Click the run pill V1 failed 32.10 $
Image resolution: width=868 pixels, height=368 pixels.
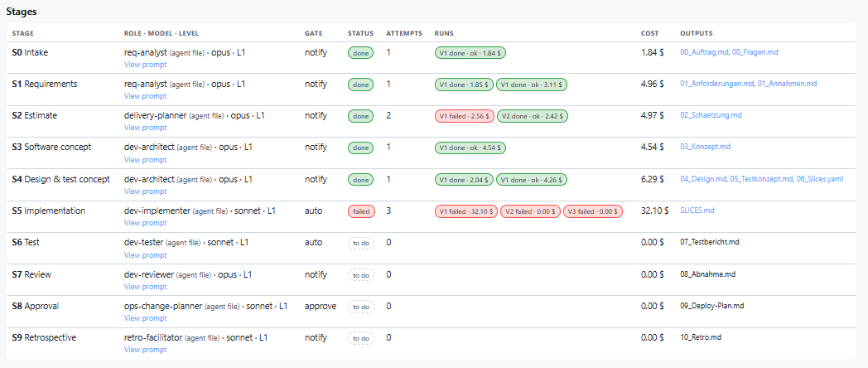point(466,211)
